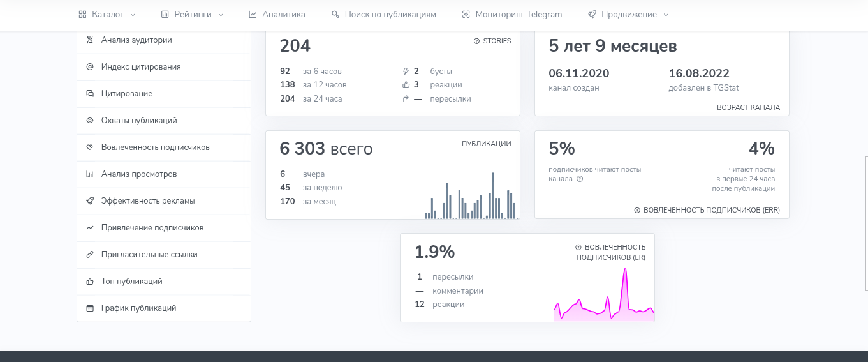Click the bar chart icon beside Анализ просмотров
The height and width of the screenshot is (362, 868).
click(90, 174)
